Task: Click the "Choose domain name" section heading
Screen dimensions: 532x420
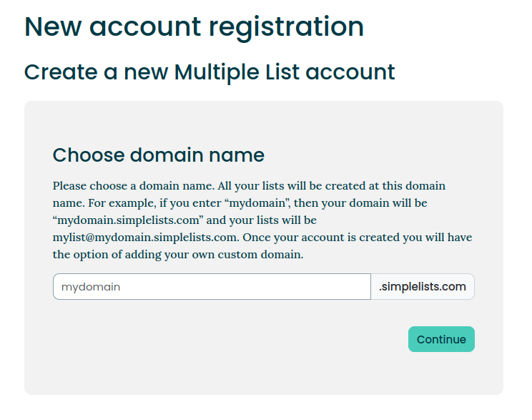Action: (159, 155)
